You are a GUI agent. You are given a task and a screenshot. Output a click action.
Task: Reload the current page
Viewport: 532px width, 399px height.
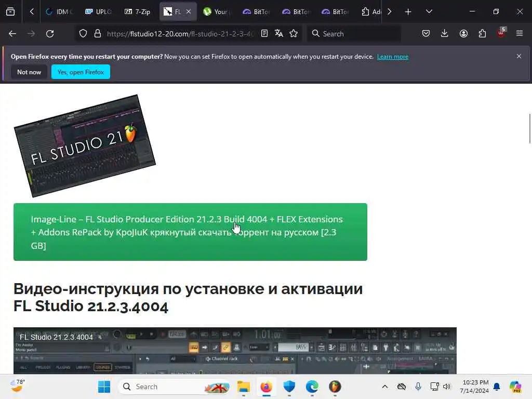click(50, 34)
